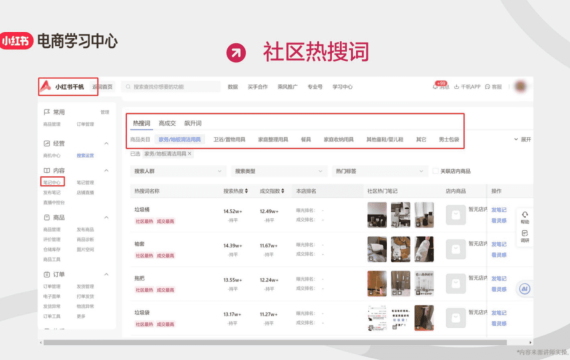Focus the top search input field
The image size is (570, 360).
pos(171,87)
